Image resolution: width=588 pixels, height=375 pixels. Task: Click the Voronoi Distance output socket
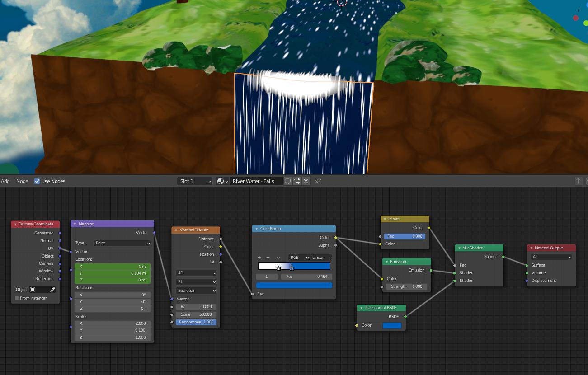221,239
